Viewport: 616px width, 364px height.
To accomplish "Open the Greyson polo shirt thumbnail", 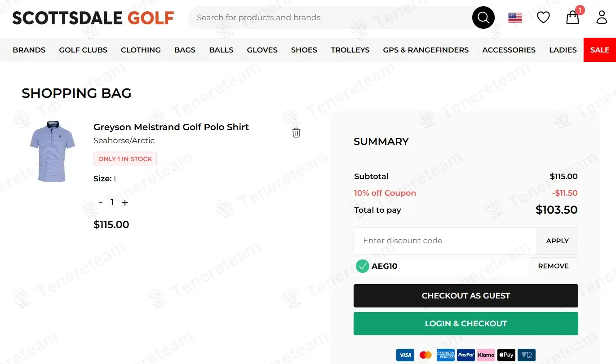I will (52, 151).
